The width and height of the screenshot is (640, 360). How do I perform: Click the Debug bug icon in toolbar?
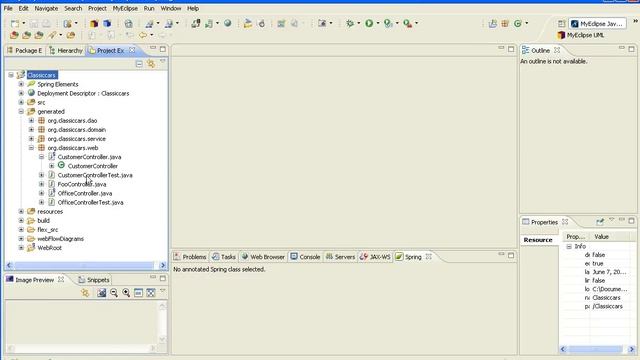(x=350, y=23)
